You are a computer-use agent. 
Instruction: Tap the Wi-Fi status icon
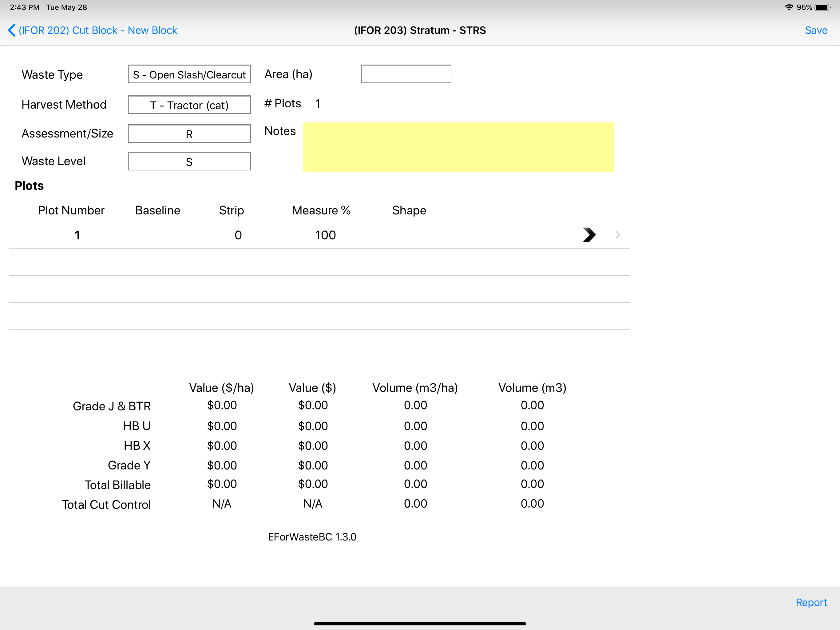(x=789, y=7)
